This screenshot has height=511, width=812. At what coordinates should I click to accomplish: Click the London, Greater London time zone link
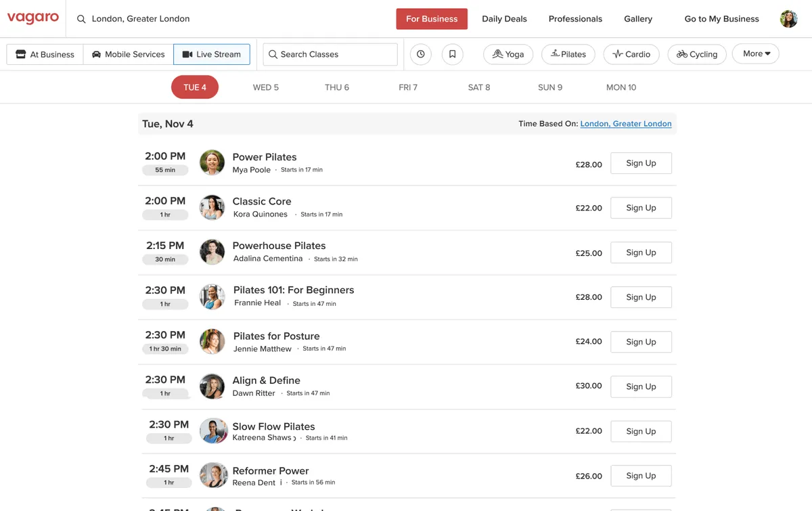626,124
